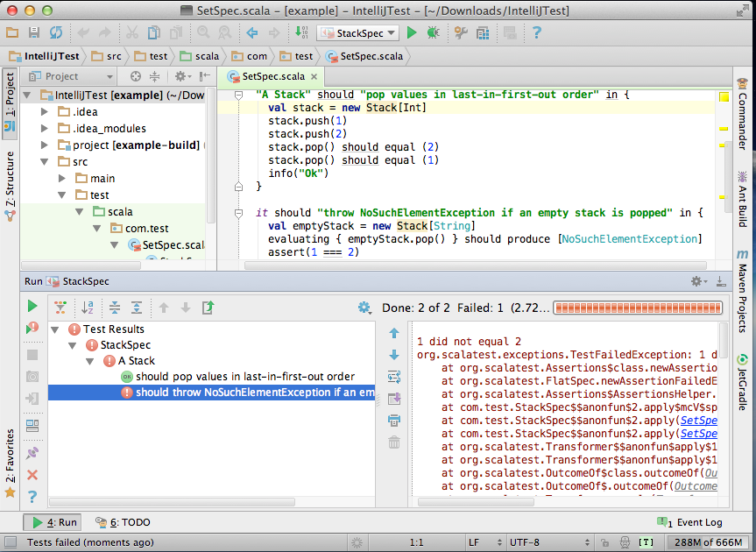Image resolution: width=756 pixels, height=552 pixels.
Task: Open Settings with the wrench icon
Action: coord(461,32)
